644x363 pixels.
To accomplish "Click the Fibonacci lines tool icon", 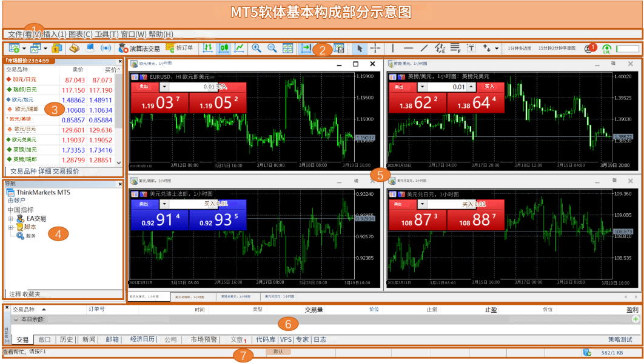I will point(455,48).
